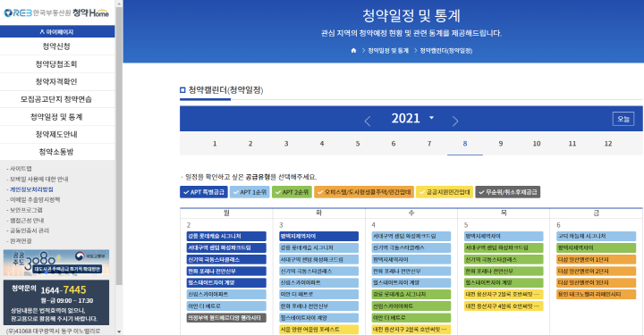644x335 pixels.
Task: Open the 공공주도 3080 banner
Action: pyautogui.click(x=56, y=263)
